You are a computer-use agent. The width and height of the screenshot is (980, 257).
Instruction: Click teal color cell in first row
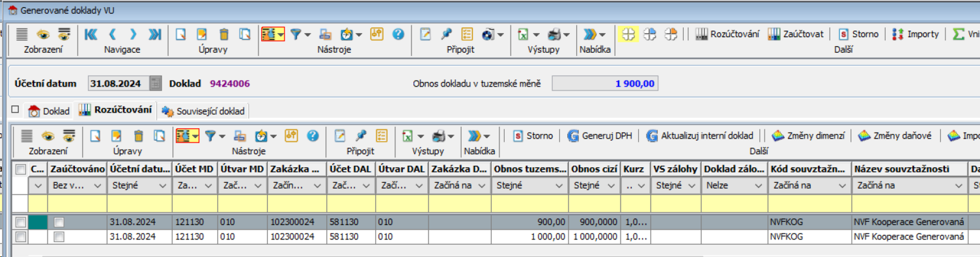click(38, 222)
